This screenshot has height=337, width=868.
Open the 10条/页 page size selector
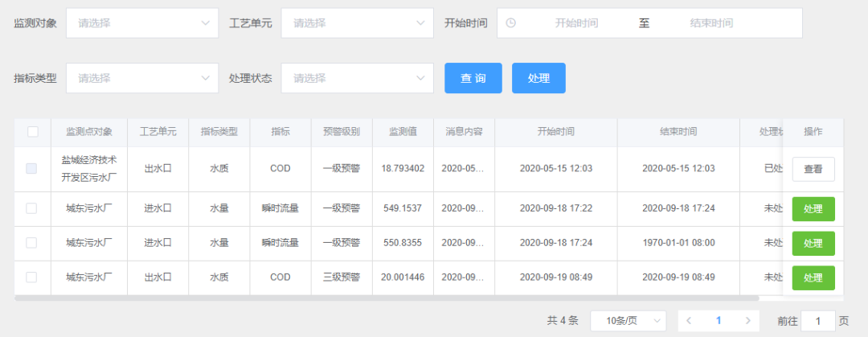[628, 321]
